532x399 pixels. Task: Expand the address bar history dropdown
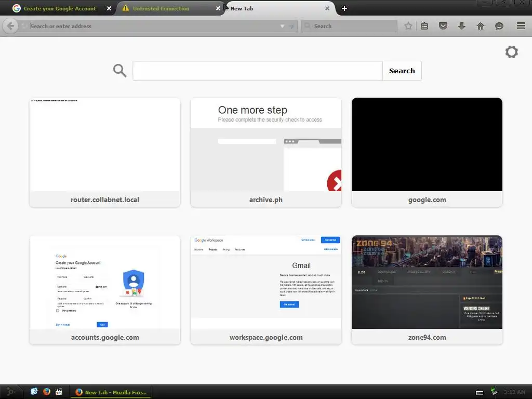click(282, 26)
